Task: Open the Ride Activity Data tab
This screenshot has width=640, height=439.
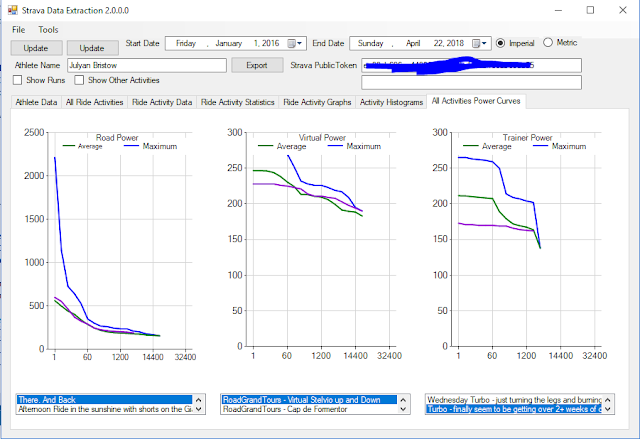Action: [x=162, y=102]
